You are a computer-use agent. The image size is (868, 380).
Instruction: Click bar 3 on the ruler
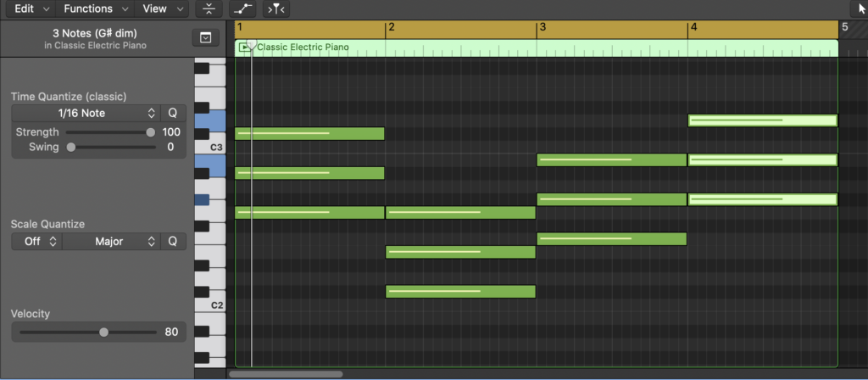coord(542,27)
